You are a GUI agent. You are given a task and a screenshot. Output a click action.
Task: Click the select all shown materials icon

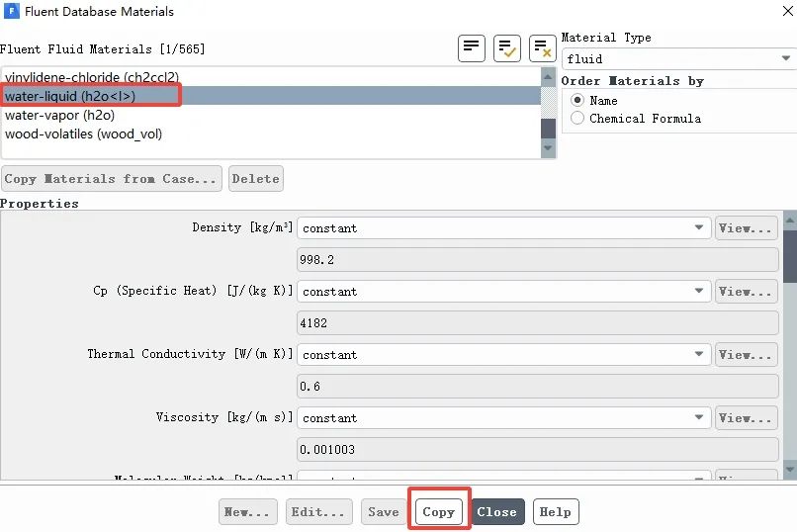pos(507,47)
